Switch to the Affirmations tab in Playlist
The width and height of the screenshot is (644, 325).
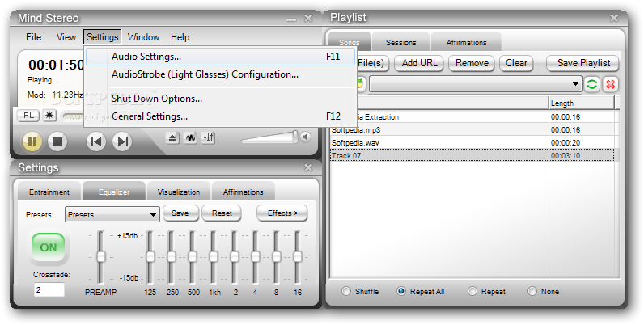[466, 42]
